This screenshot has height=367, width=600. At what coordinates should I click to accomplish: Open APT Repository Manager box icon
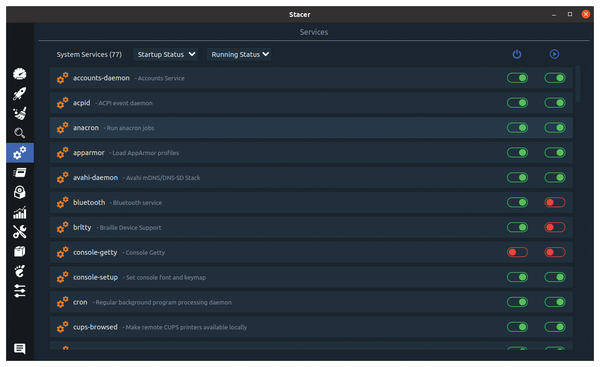(x=20, y=251)
